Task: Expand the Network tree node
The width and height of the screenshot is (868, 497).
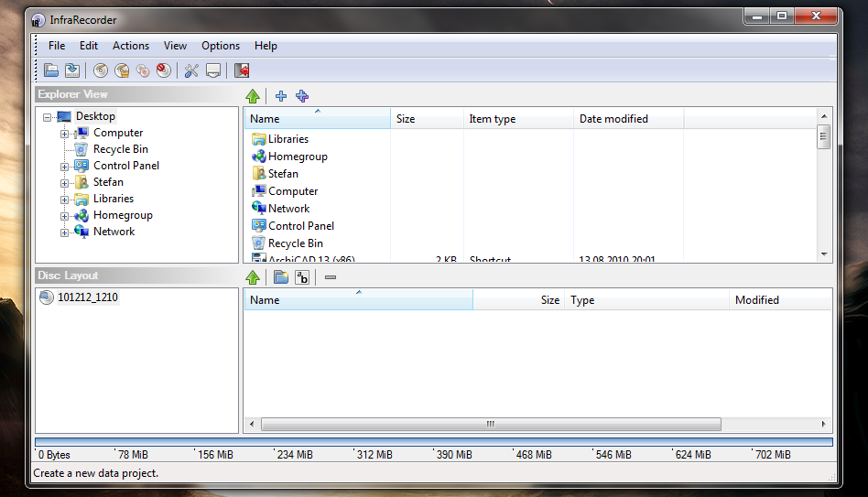Action: coord(64,233)
